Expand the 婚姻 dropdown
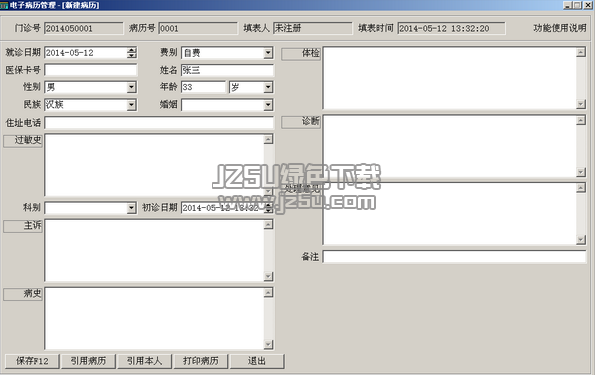 268,105
